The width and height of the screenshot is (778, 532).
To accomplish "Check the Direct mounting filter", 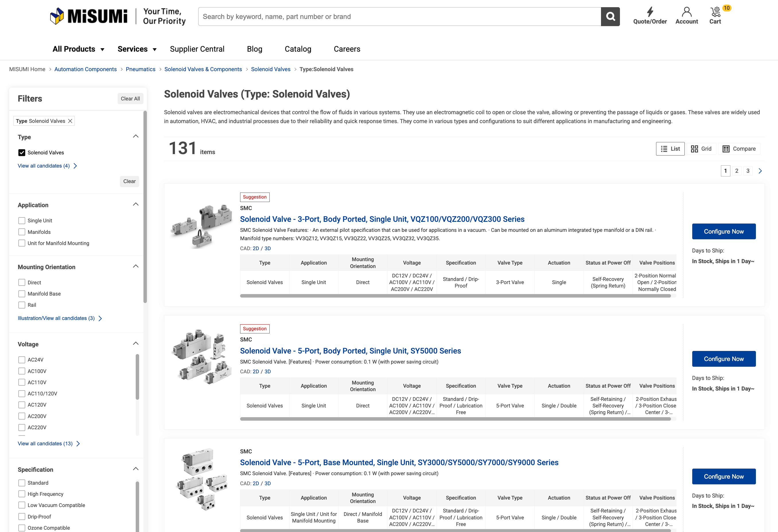I will click(x=22, y=283).
